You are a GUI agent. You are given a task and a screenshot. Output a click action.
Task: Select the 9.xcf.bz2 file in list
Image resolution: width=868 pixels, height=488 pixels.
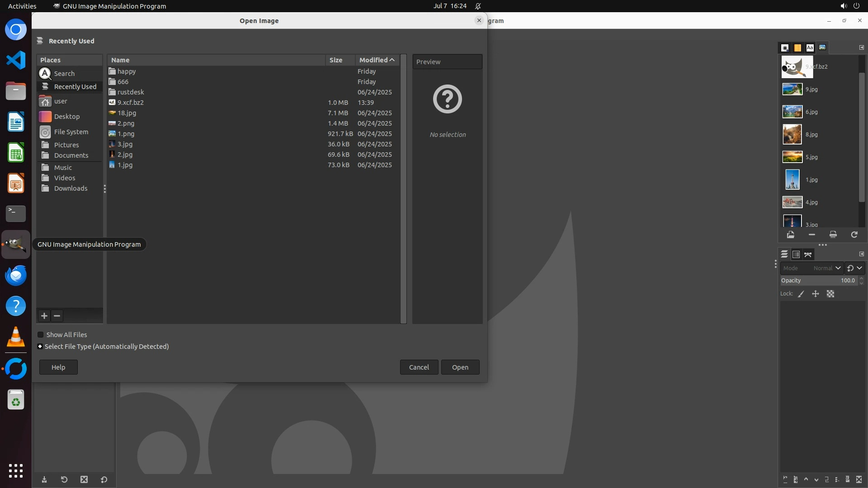[131, 103]
